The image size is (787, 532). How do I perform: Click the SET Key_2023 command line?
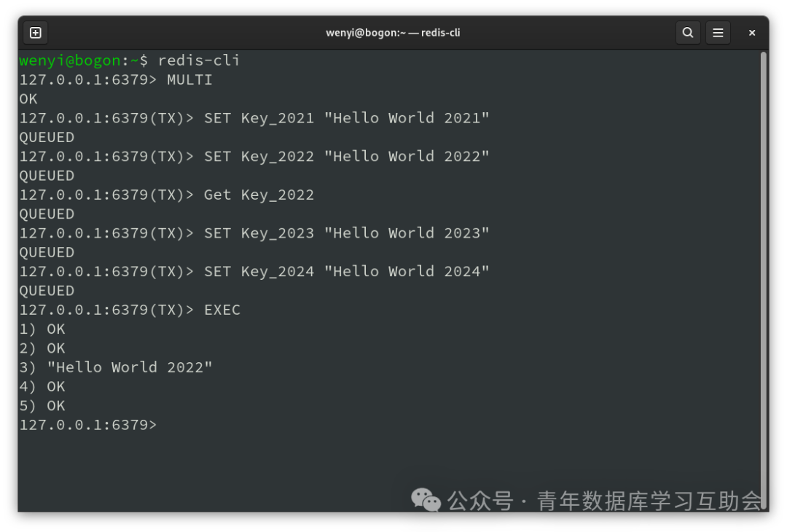coord(254,233)
